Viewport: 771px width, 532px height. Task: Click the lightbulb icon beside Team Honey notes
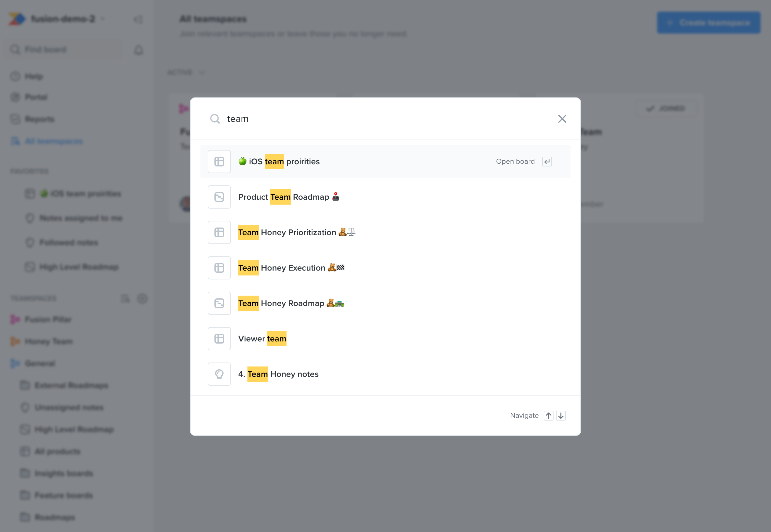pyautogui.click(x=219, y=374)
